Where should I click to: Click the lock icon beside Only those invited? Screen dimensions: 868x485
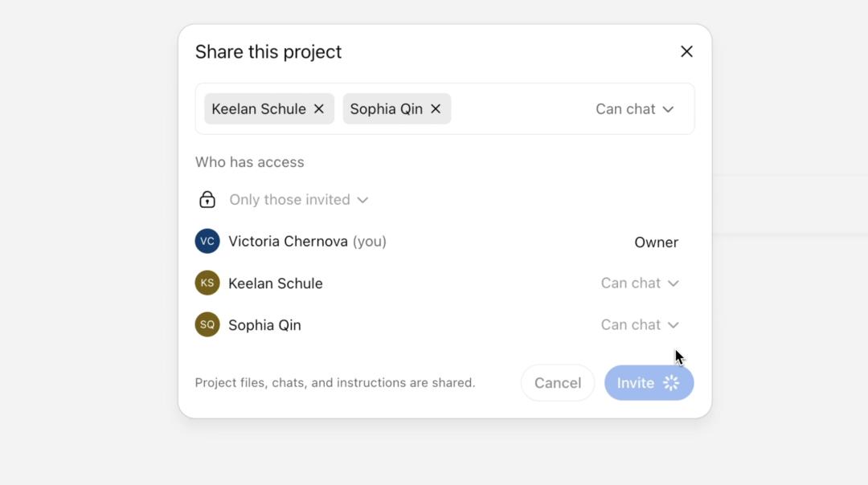pyautogui.click(x=207, y=199)
